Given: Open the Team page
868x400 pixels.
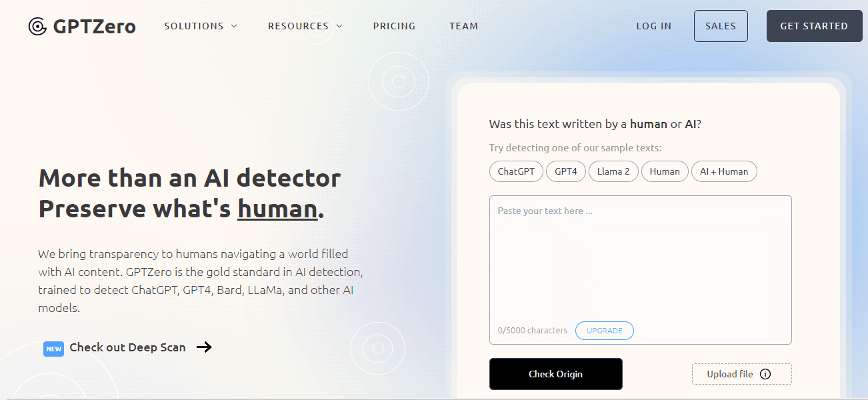Looking at the screenshot, I should click(463, 26).
